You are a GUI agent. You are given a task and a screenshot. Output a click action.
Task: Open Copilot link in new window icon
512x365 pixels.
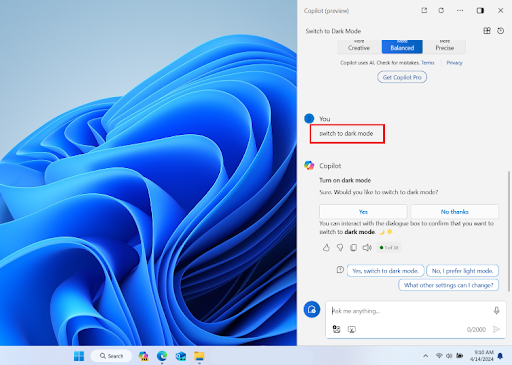pos(424,11)
